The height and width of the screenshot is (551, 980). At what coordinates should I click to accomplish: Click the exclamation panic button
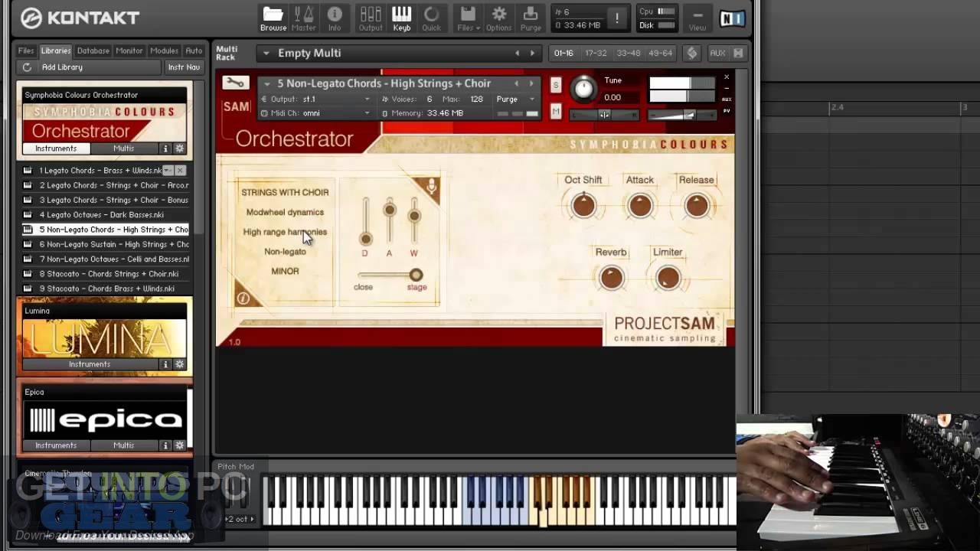click(616, 18)
